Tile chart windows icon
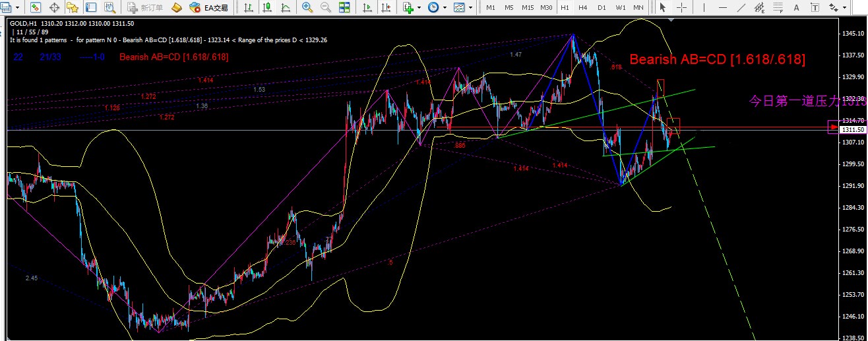The height and width of the screenshot is (341, 868). 344,8
